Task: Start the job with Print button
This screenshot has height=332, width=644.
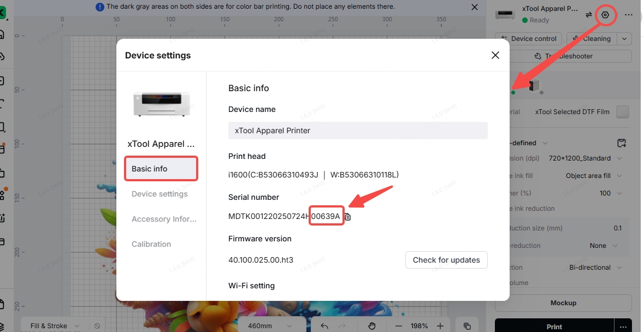Action: click(554, 326)
